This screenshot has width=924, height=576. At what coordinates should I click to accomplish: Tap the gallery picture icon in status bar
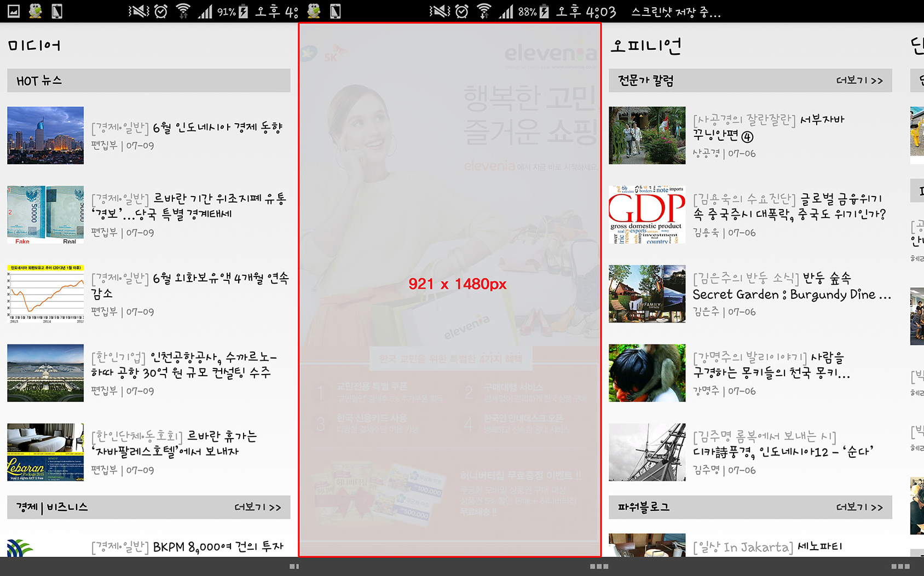tap(14, 11)
